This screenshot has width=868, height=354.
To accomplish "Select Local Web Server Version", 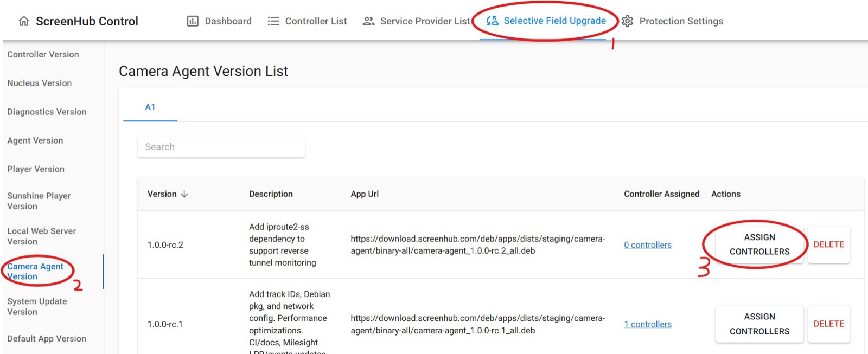I will pos(41,236).
